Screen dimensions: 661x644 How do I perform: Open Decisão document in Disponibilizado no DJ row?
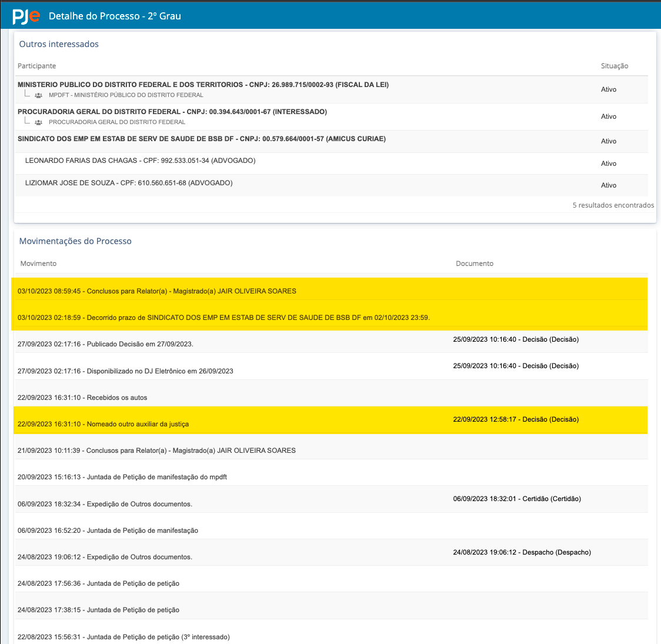[x=516, y=366]
